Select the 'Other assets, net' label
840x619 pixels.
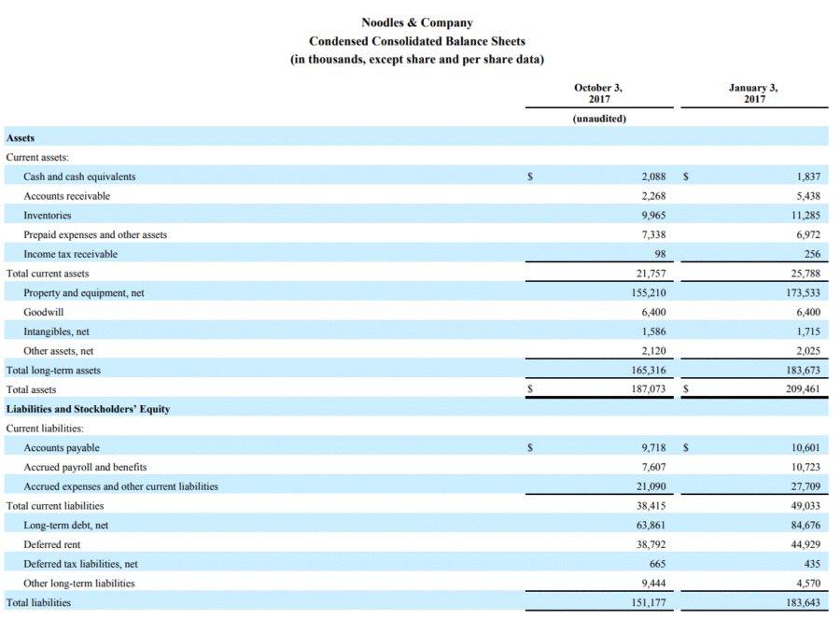pyautogui.click(x=59, y=351)
